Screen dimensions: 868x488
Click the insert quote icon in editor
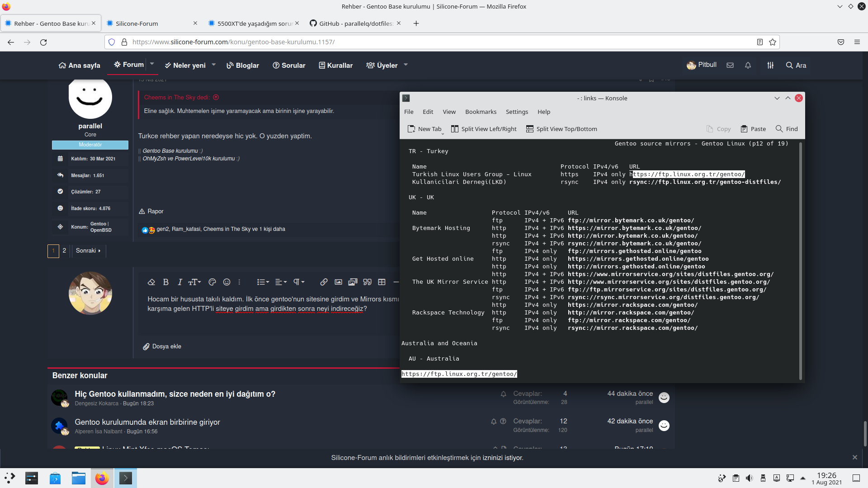click(x=367, y=282)
